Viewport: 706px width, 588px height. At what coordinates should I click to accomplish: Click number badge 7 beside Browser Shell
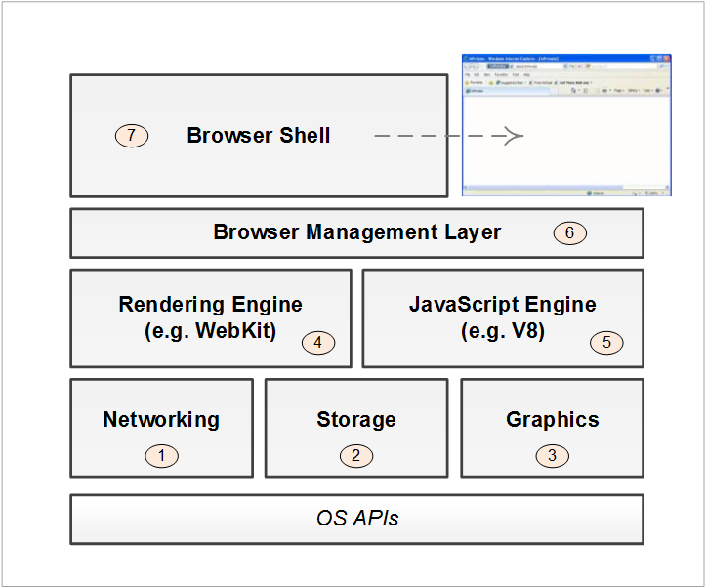click(x=132, y=135)
